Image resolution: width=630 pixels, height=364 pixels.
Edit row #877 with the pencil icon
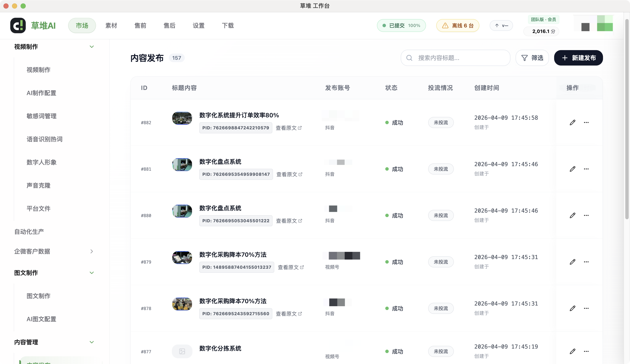point(573,351)
